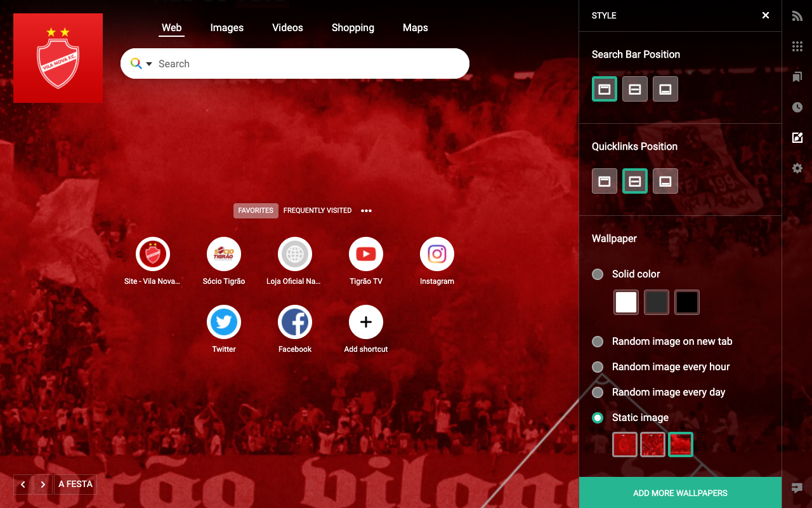Open the bookmarks sidebar icon
This screenshot has width=812, height=508.
tap(797, 77)
